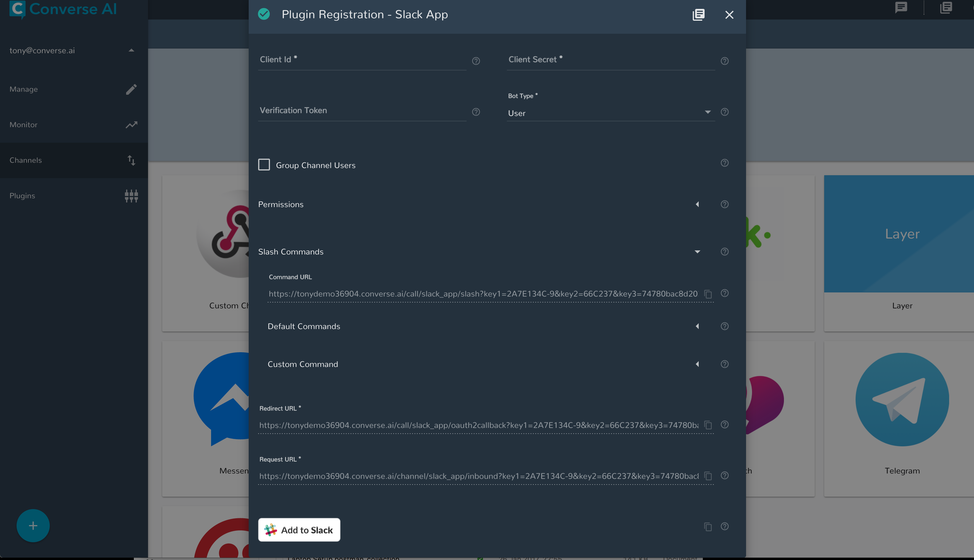Click the Add to Slack button
The image size is (974, 560).
click(x=299, y=530)
